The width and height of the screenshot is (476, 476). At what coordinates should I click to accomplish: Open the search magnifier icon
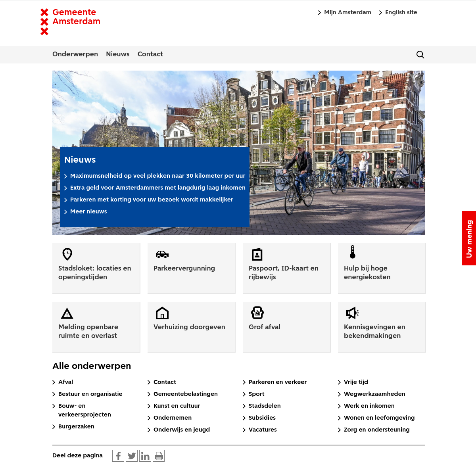(x=420, y=55)
